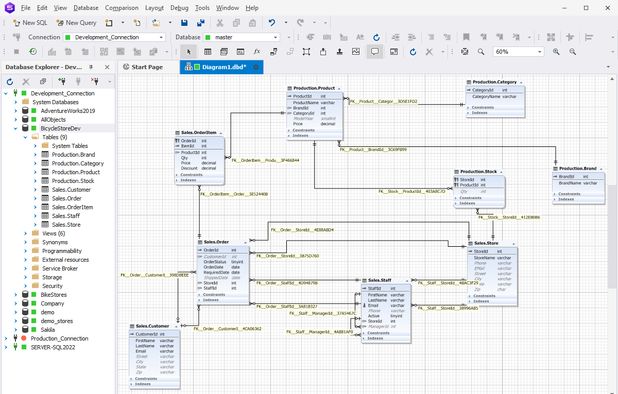Open the Comparison menu
This screenshot has height=394, width=618.
(122, 8)
